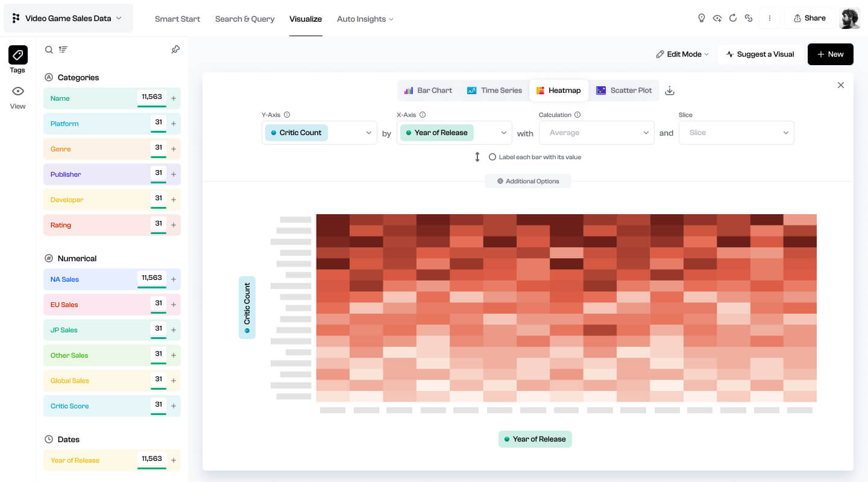
Task: Switch the chart to Scatter Plot
Action: coord(624,90)
